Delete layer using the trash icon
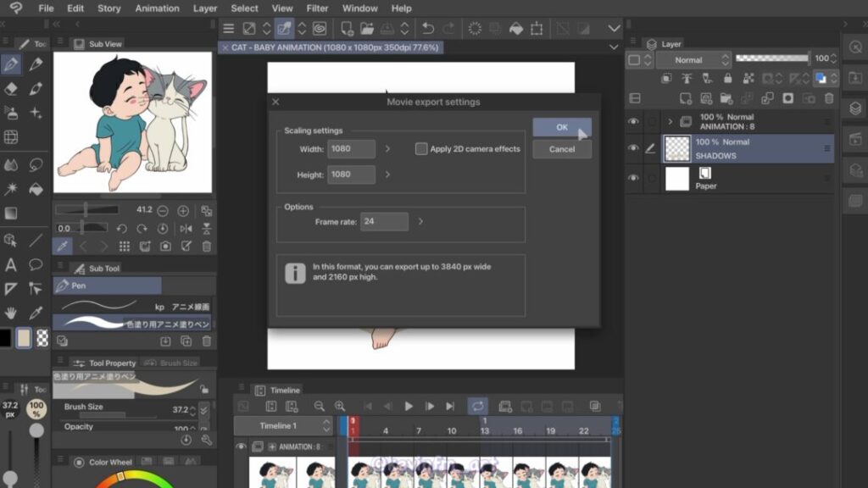The height and width of the screenshot is (488, 868). 829,98
